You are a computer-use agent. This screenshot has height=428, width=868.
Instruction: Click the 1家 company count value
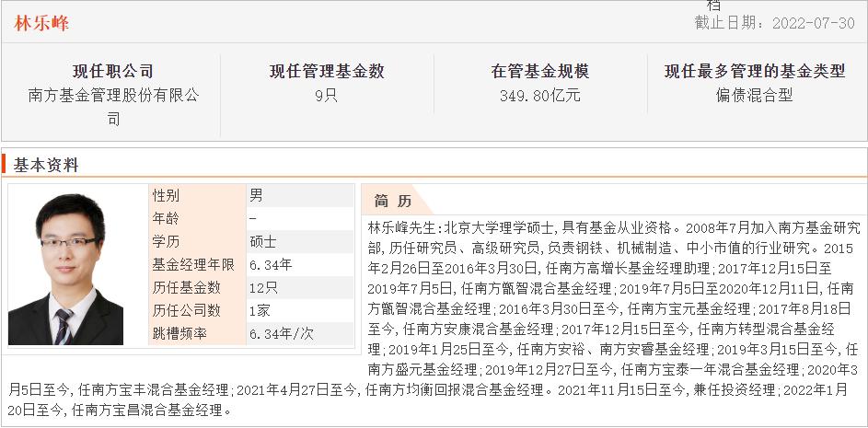coord(260,310)
